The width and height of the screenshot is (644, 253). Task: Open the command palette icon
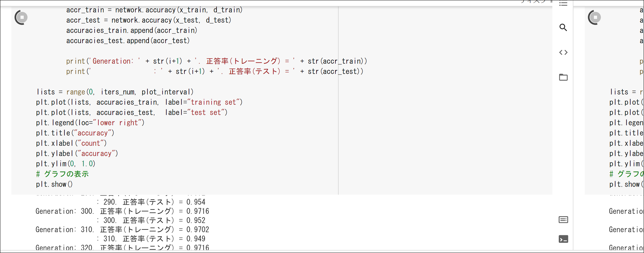pyautogui.click(x=563, y=220)
